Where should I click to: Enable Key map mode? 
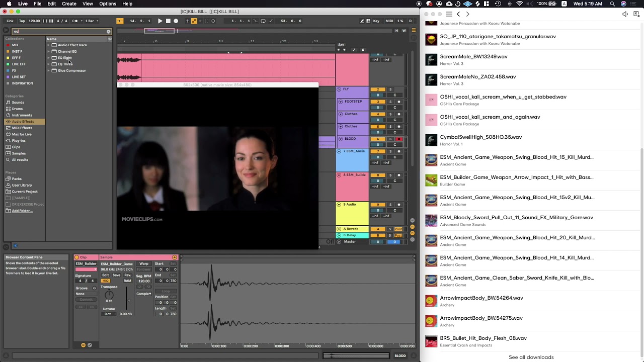[376, 21]
